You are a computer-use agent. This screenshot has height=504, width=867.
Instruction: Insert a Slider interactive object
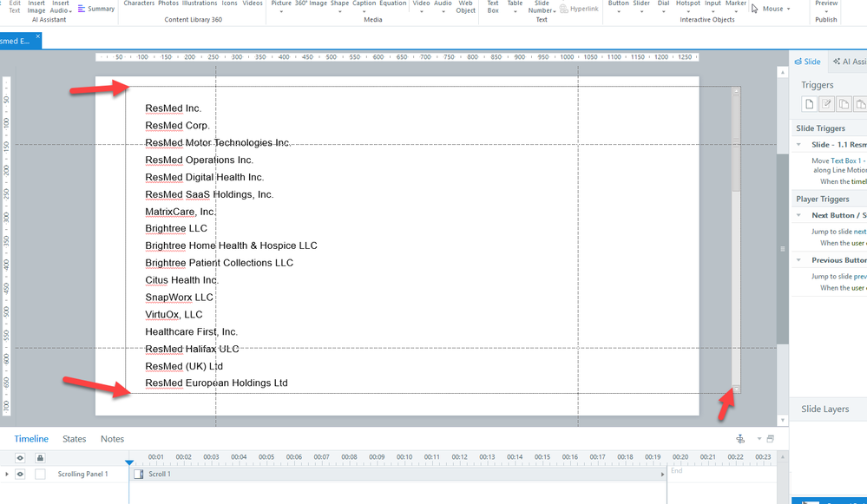(641, 4)
